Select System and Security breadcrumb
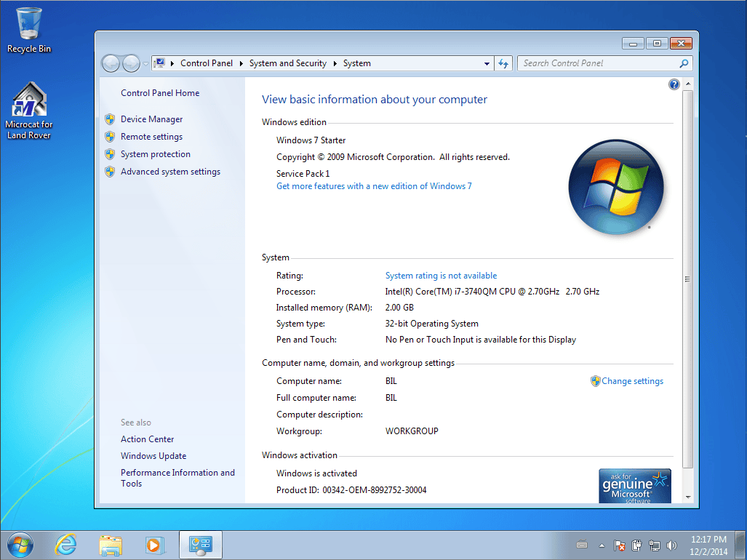 (x=288, y=63)
